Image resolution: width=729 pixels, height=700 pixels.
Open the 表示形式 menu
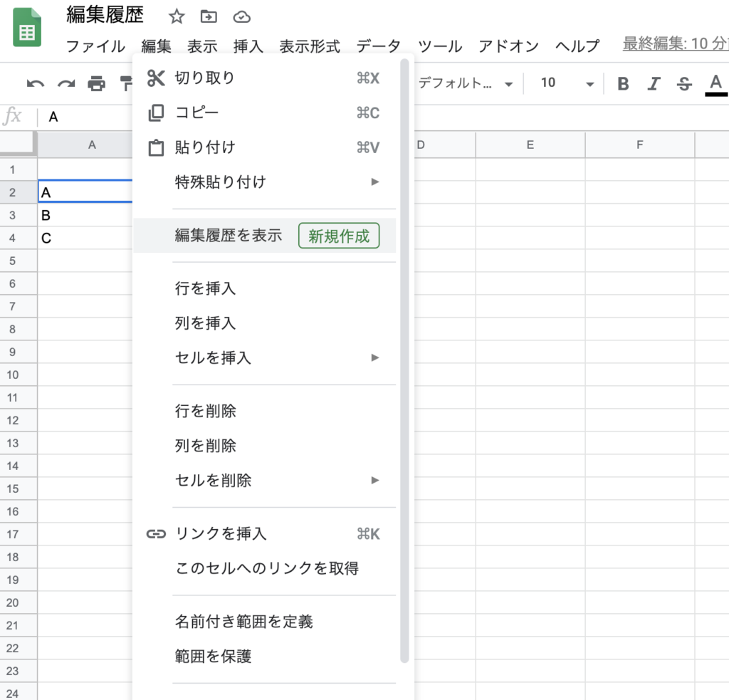tap(310, 46)
